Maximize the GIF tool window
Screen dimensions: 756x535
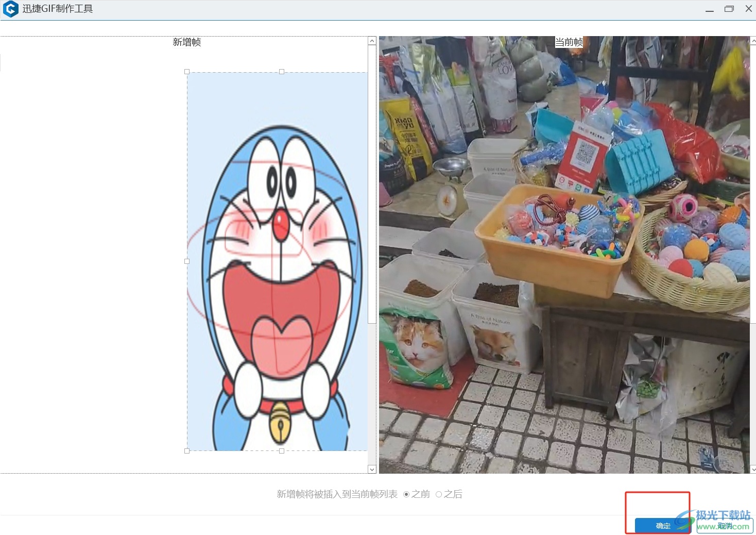pos(729,9)
